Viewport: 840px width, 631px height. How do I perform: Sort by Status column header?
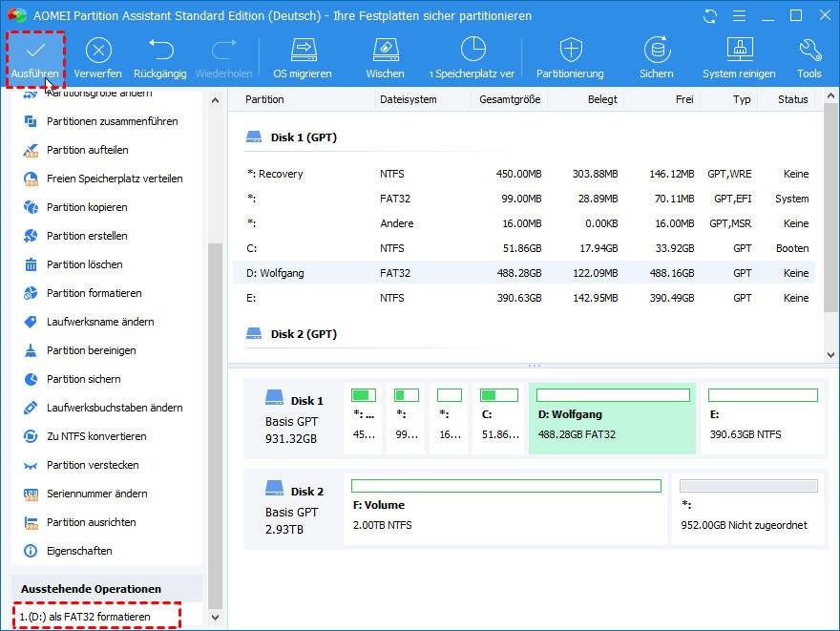pyautogui.click(x=793, y=99)
